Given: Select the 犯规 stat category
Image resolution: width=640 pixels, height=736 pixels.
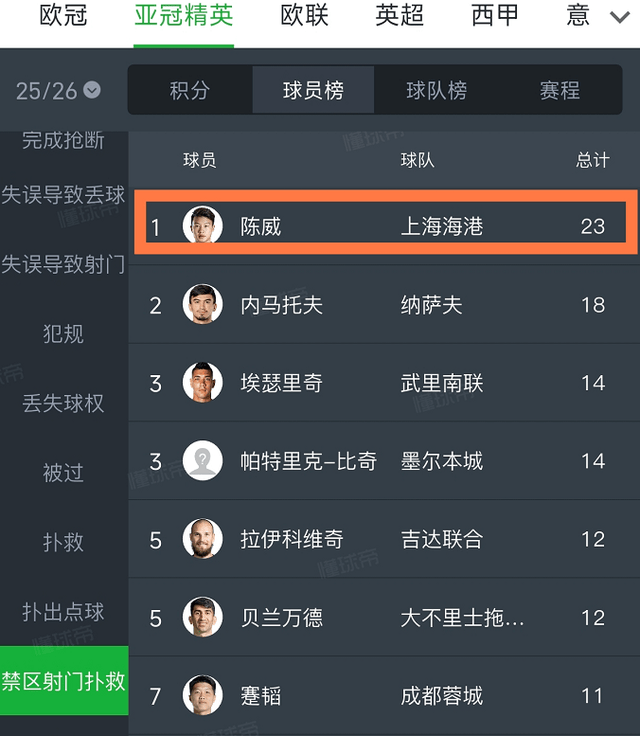Looking at the screenshot, I should point(63,333).
